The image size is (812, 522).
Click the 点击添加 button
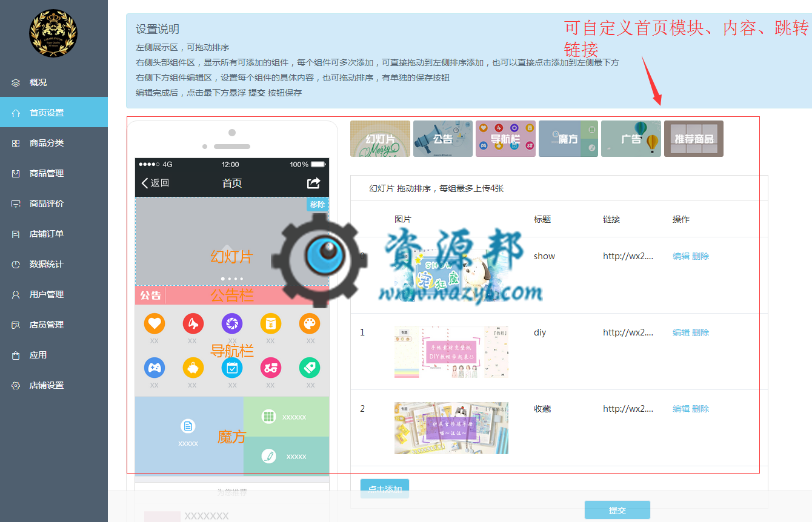(385, 489)
